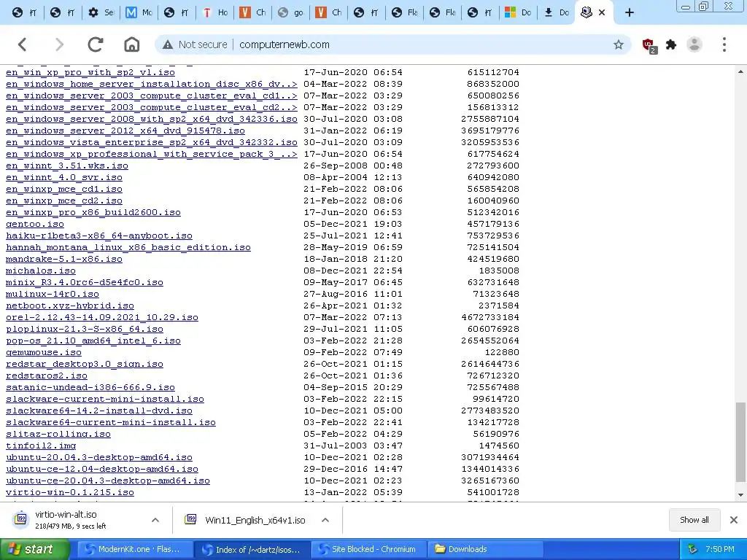The width and height of the screenshot is (747, 560).
Task: Download pop-os_21.10_amd64_intel_6.iso
Action: 93,341
